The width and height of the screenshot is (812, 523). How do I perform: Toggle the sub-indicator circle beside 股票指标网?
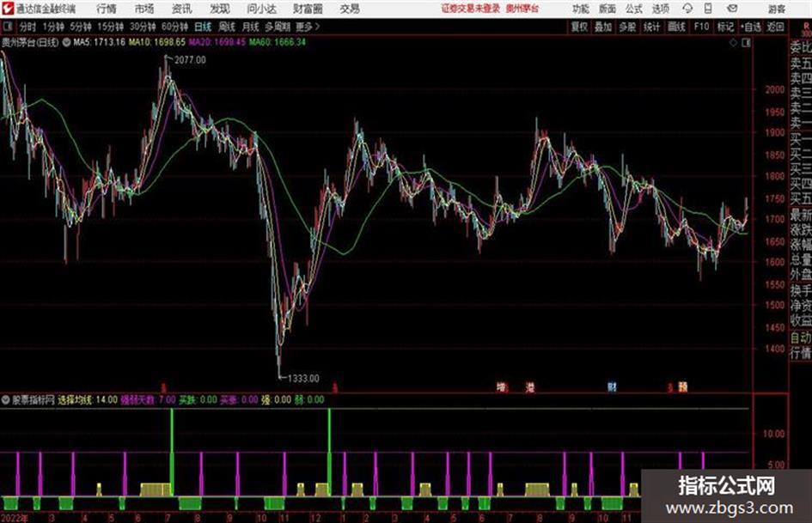(x=6, y=399)
